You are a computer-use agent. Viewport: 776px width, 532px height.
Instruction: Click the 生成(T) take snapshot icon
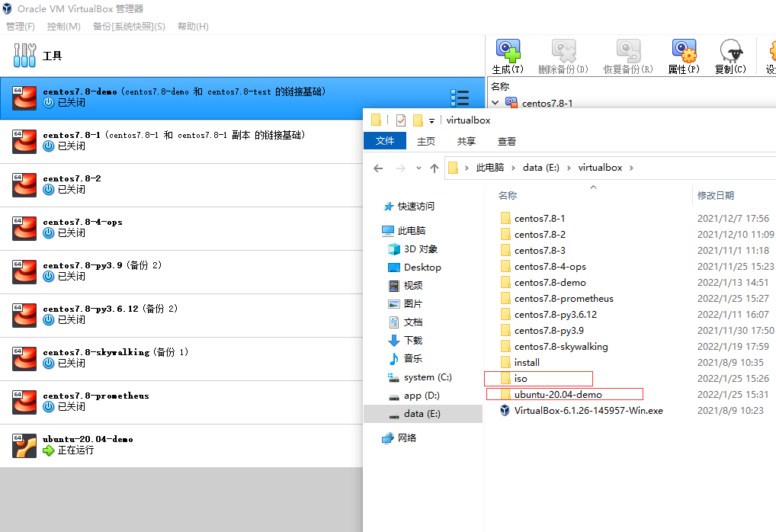click(508, 51)
